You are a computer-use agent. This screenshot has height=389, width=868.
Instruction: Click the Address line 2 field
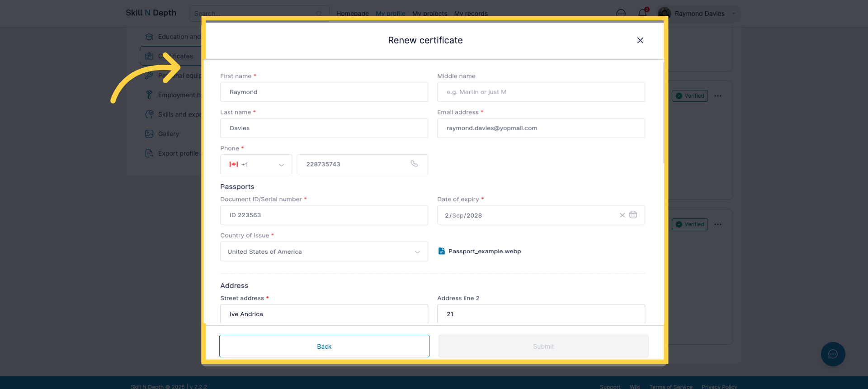click(x=541, y=314)
